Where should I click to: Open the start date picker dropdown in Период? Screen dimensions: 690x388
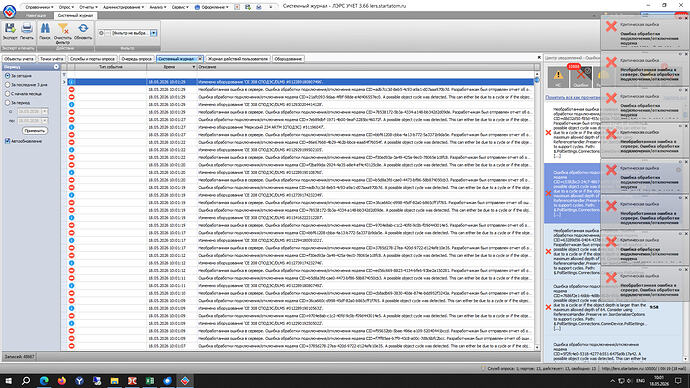click(x=44, y=112)
